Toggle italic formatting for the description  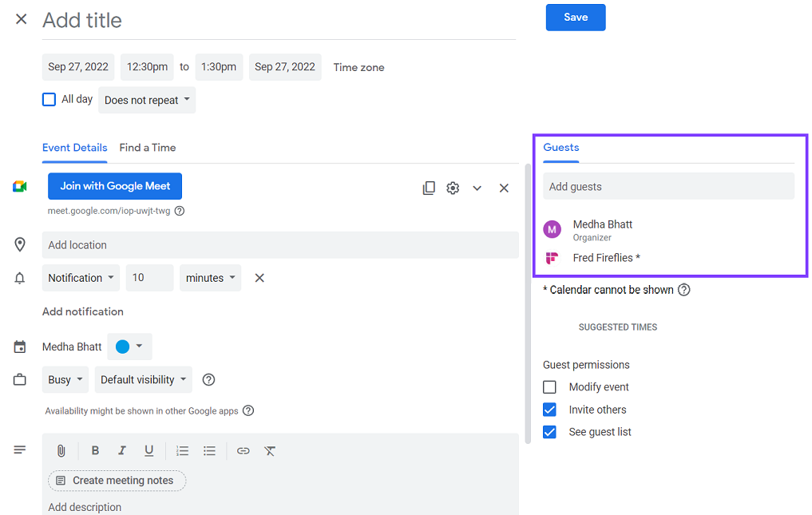(x=121, y=450)
